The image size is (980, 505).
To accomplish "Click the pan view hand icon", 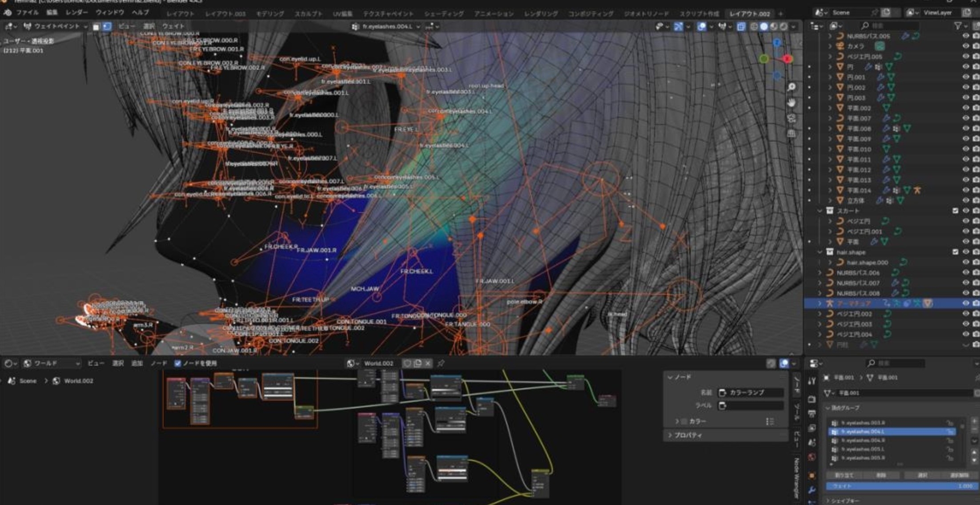I will pyautogui.click(x=791, y=103).
